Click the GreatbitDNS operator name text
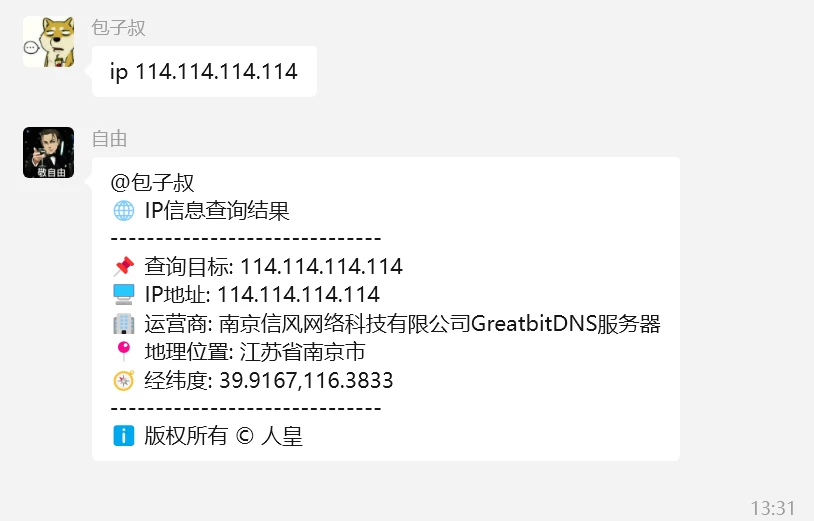Screen dimensions: 814x521 click(534, 323)
